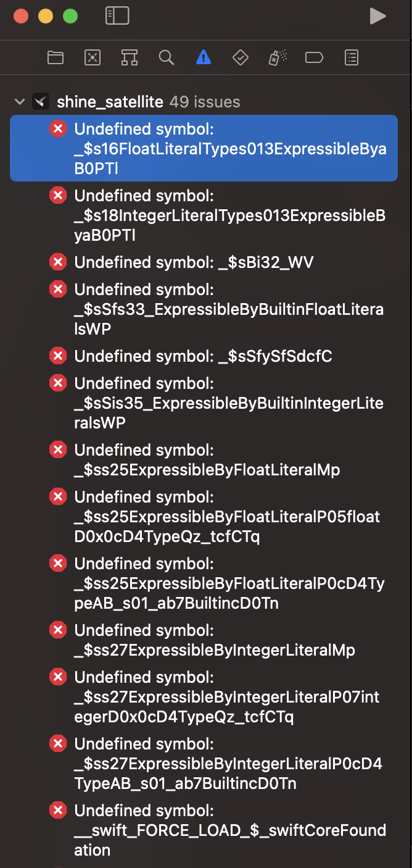Open the Find navigator magnifier

(166, 58)
